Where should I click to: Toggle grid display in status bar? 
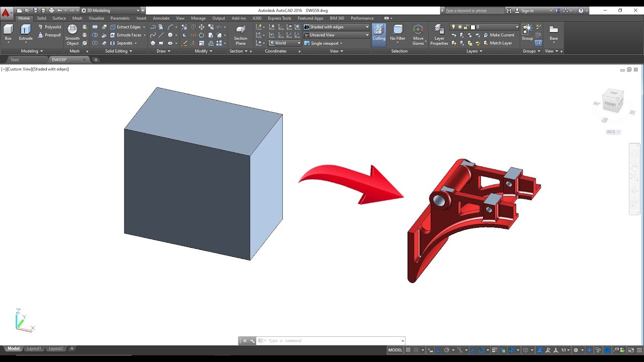(x=409, y=350)
